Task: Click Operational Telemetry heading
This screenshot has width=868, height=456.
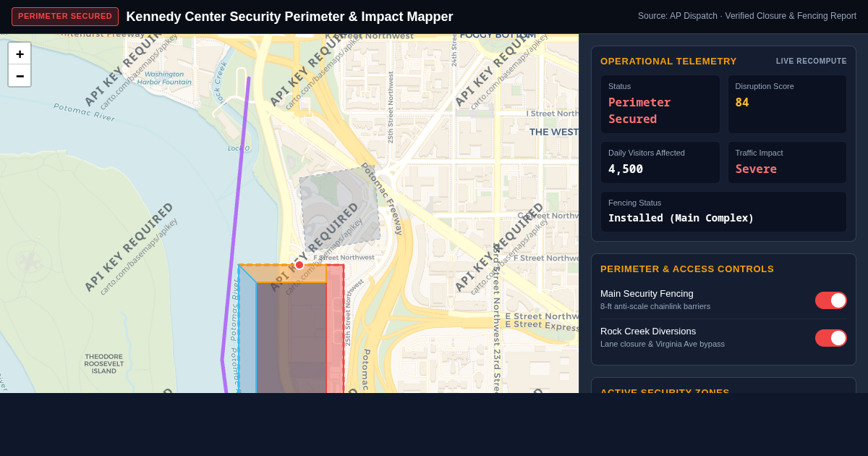Action: click(668, 62)
